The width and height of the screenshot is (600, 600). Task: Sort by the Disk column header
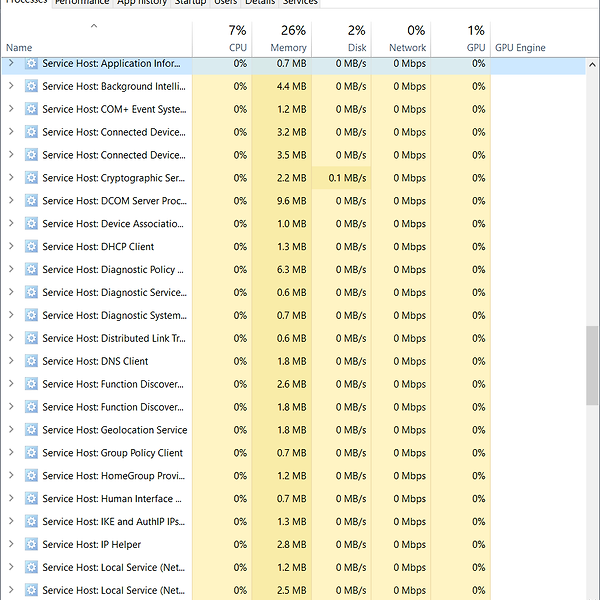(x=341, y=39)
